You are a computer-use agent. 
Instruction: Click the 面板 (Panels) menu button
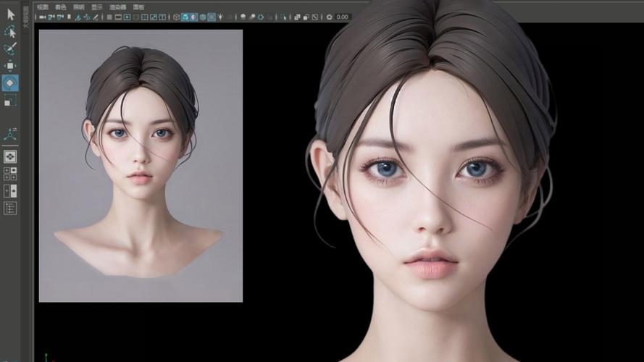click(x=138, y=7)
